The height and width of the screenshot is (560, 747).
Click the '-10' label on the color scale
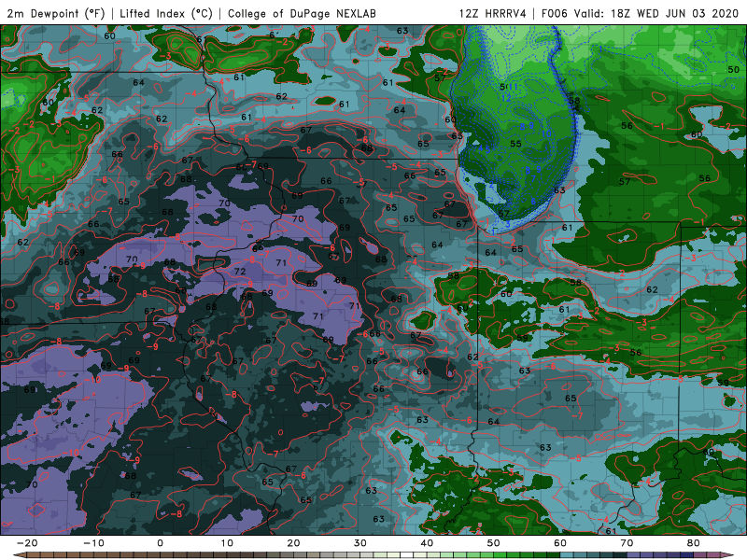click(93, 543)
